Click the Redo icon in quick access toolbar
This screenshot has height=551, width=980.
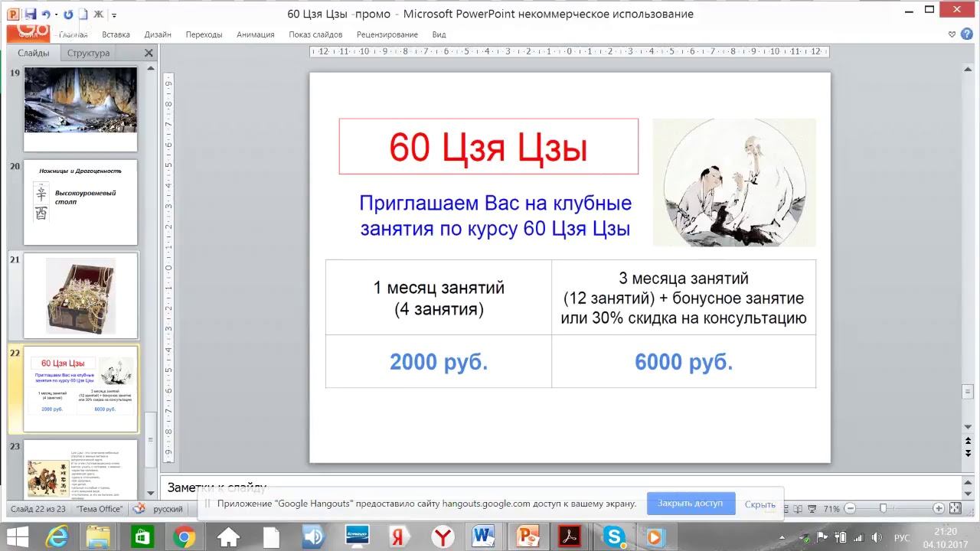68,14
